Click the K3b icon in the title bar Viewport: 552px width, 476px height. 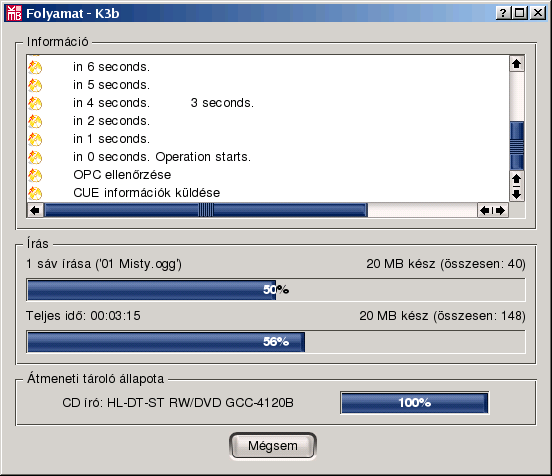click(14, 13)
